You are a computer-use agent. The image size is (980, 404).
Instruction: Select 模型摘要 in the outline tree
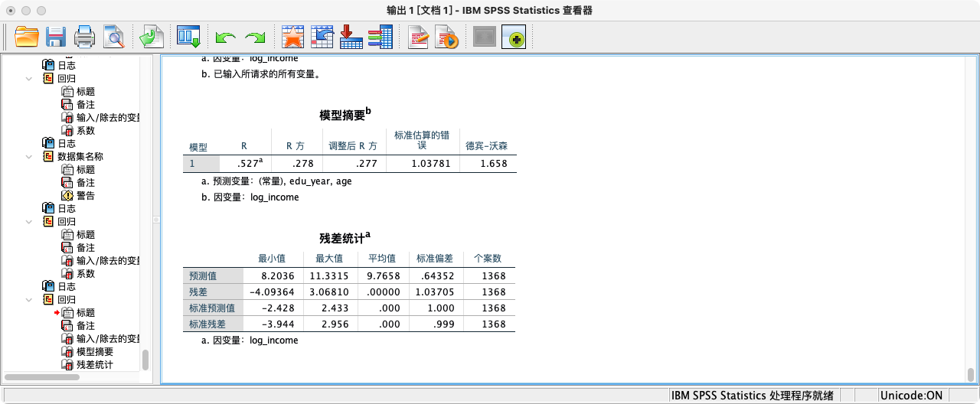tap(95, 351)
